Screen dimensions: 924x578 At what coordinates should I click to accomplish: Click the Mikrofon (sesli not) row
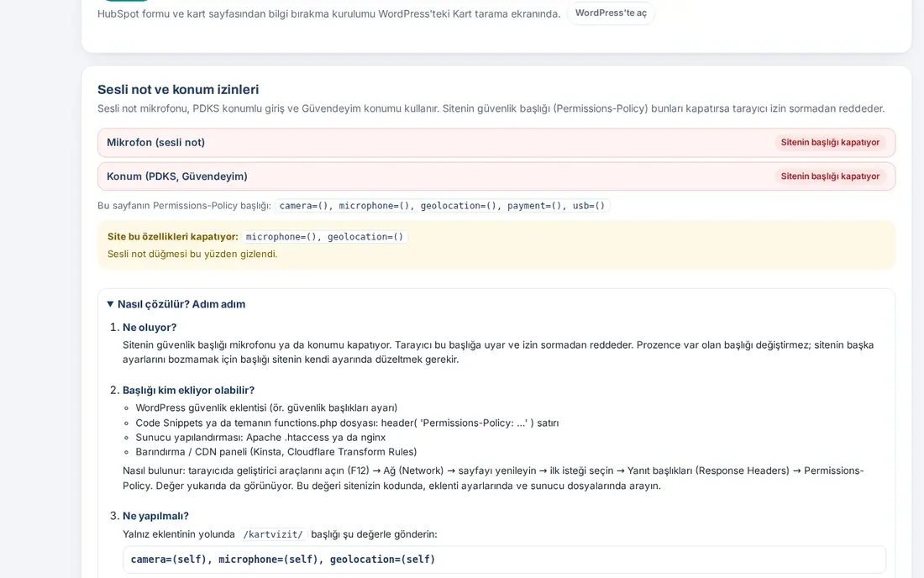[496, 143]
